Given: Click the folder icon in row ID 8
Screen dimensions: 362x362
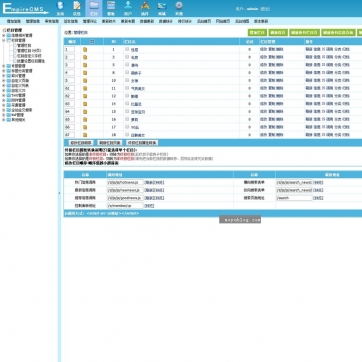Looking at the screenshot, I should 85,73.
